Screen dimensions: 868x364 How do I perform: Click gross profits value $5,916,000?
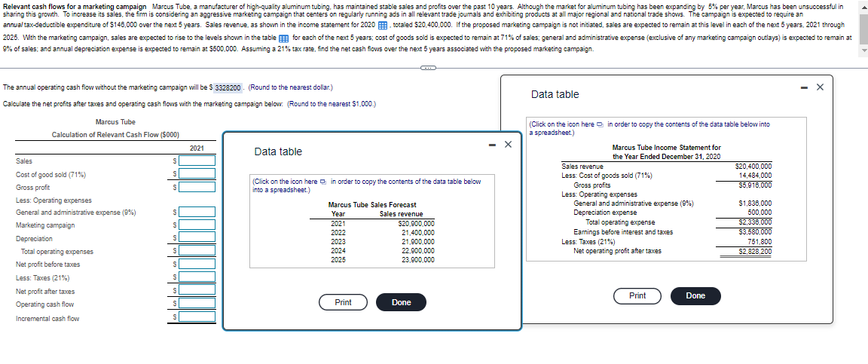755,185
